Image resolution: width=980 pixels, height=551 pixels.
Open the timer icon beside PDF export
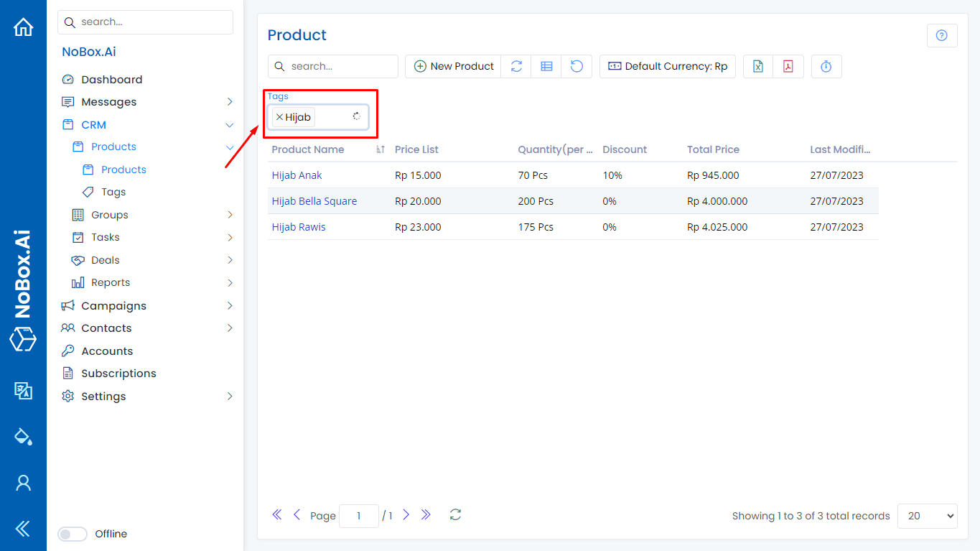click(826, 66)
